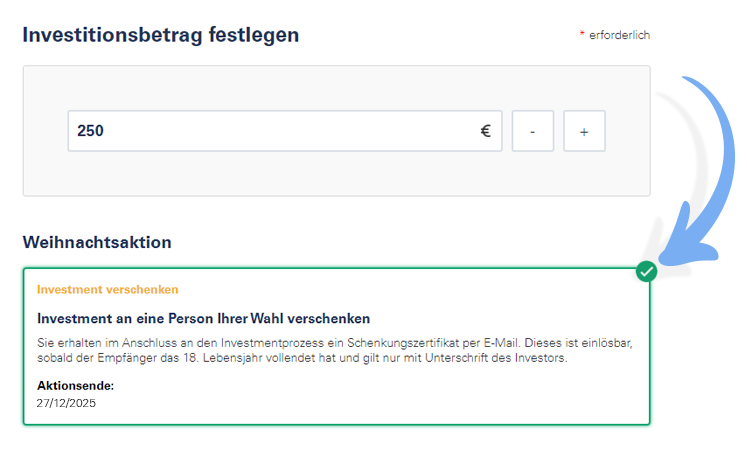Screen dimensions: 747x453
Task: Click the 'Aktionsende:' label
Action: (76, 385)
